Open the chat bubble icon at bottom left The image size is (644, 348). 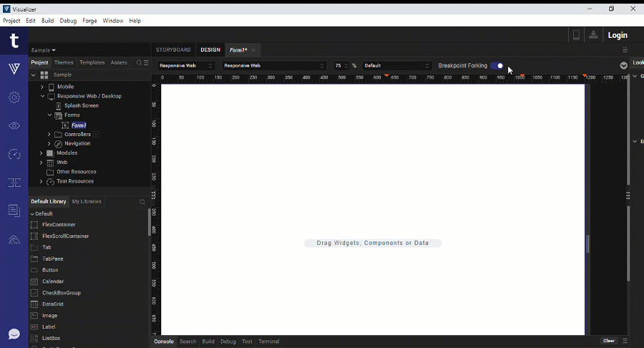pos(14,334)
